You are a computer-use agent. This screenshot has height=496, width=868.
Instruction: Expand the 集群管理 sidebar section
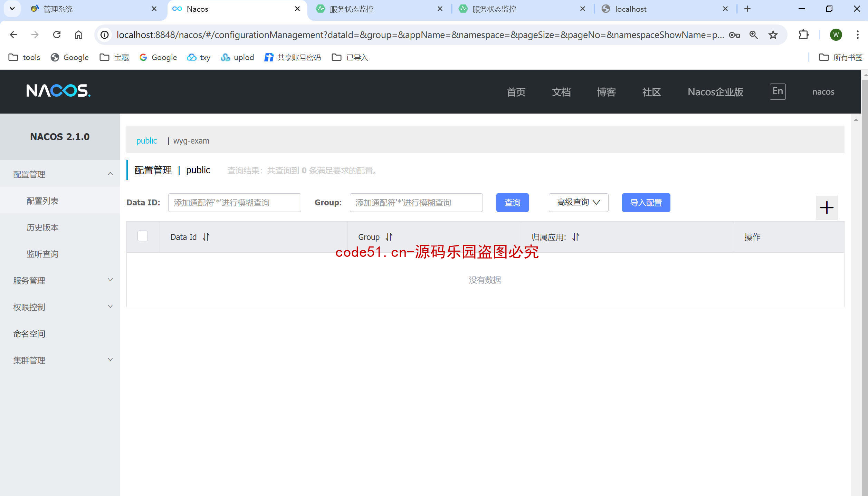coord(60,360)
